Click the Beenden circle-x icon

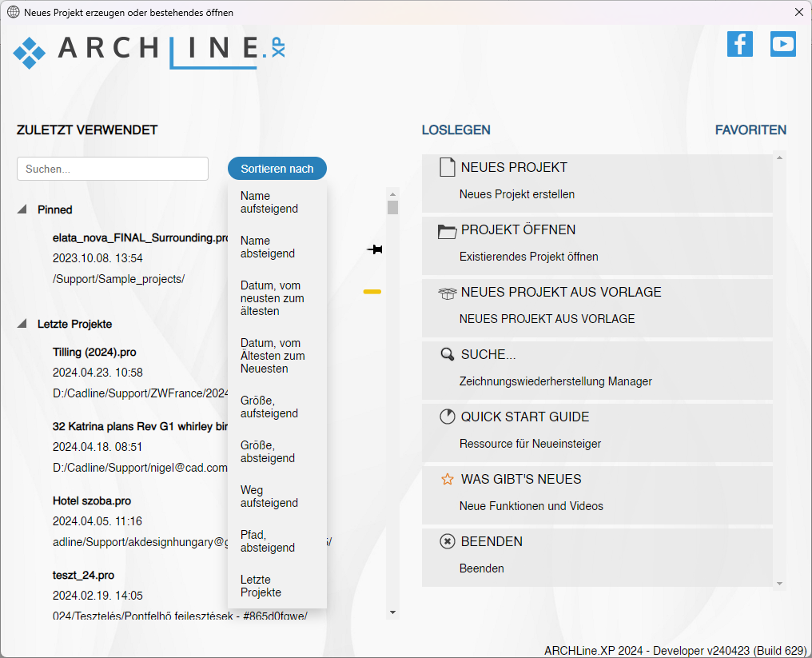pos(447,542)
